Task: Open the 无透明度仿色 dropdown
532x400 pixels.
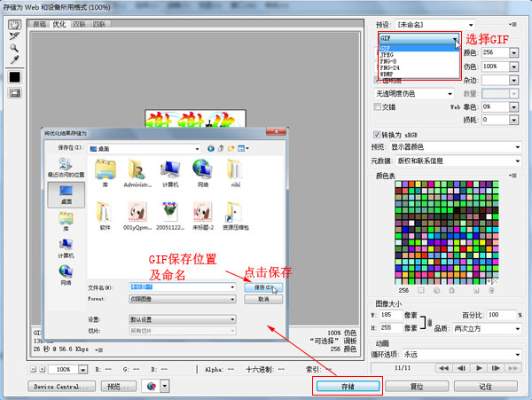Action: click(413, 94)
